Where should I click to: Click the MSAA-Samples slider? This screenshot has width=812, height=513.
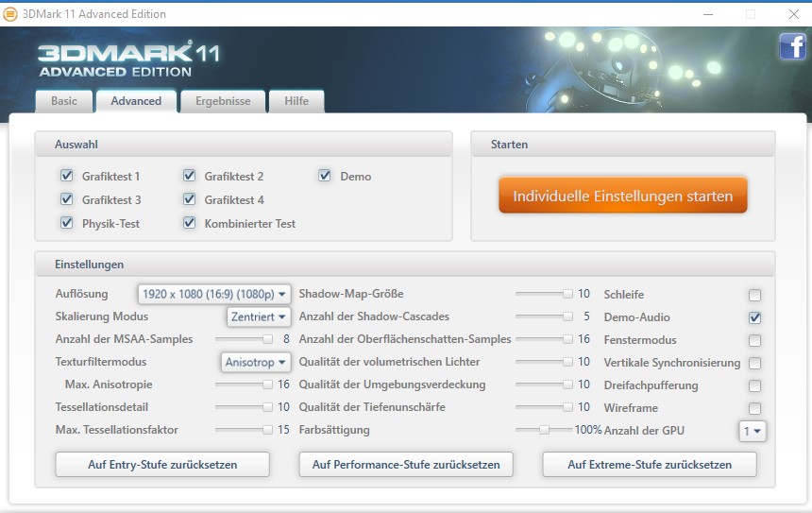pyautogui.click(x=244, y=339)
